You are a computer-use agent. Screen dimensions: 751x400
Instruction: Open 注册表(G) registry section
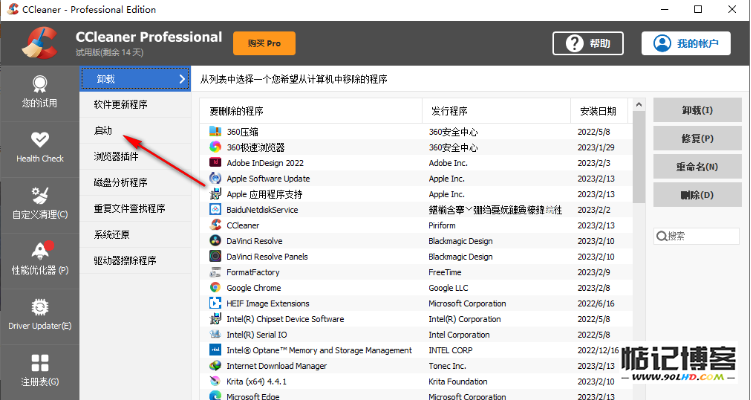click(x=40, y=372)
